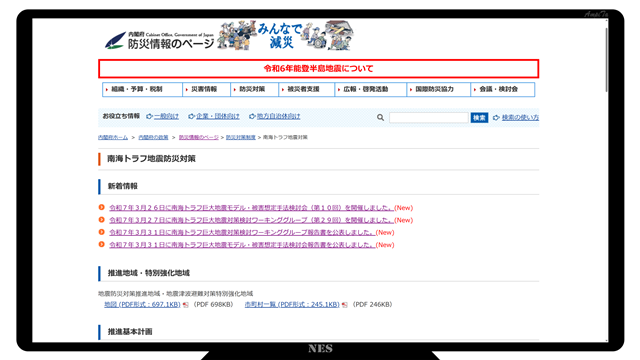Go to 内閣府ホーム in the breadcrumb
This screenshot has width=640, height=360.
[113, 138]
